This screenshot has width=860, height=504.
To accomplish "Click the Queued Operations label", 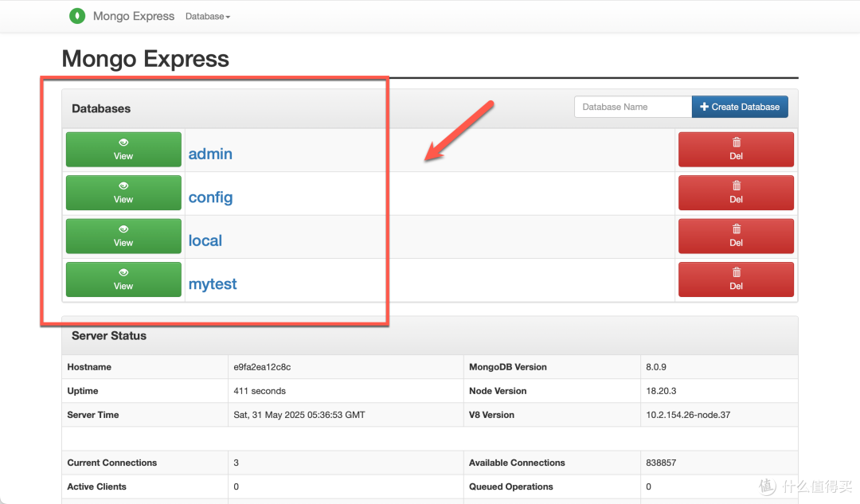I will pyautogui.click(x=510, y=487).
